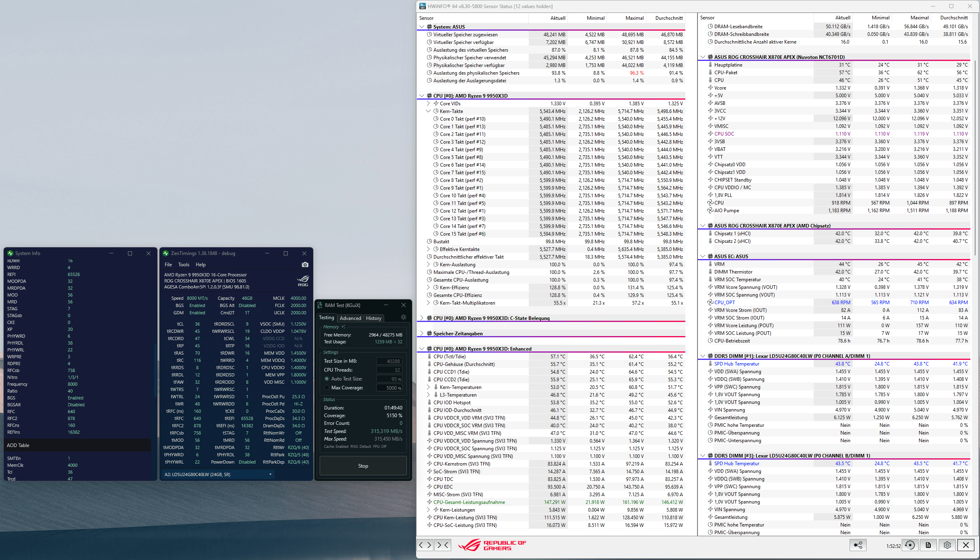This screenshot has height=560, width=980.
Task: Click HWiNFO network share icon
Action: pos(858,545)
